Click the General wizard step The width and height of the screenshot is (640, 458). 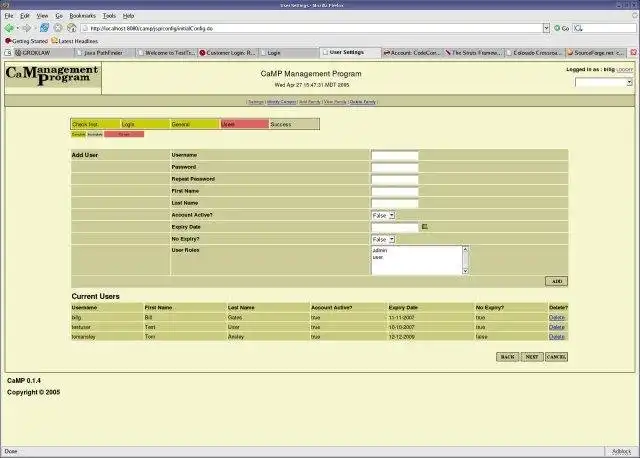click(x=194, y=124)
